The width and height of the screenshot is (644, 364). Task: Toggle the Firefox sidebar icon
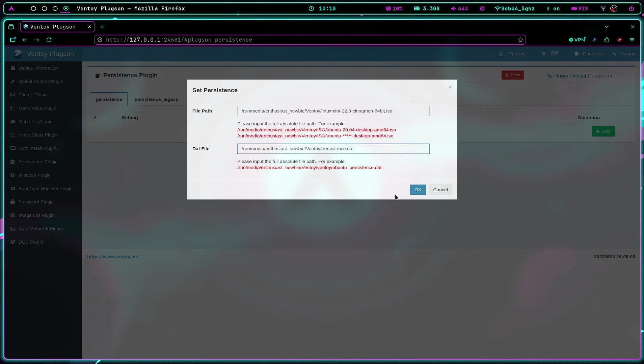coord(12,40)
